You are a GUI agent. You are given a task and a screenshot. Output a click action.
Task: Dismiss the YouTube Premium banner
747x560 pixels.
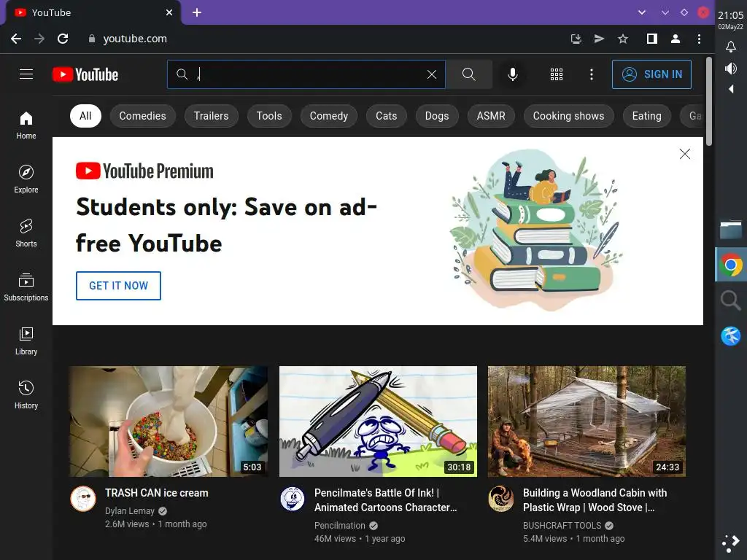[x=684, y=154]
